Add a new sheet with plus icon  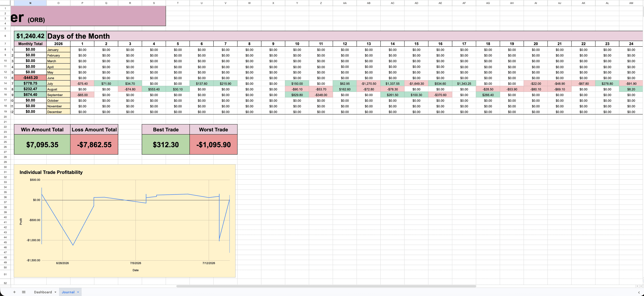(14, 292)
